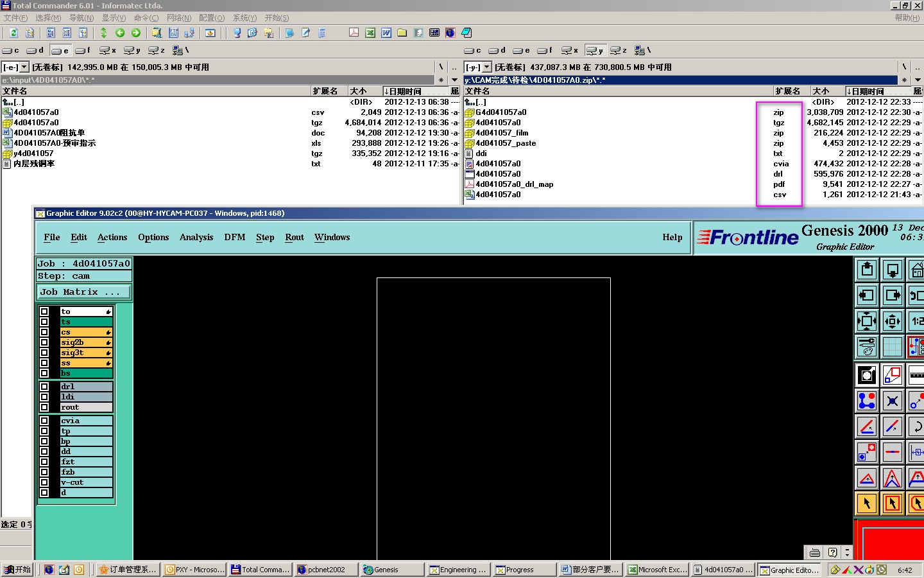This screenshot has width=924, height=578.
Task: Switch left panel to drive c
Action: pos(10,50)
